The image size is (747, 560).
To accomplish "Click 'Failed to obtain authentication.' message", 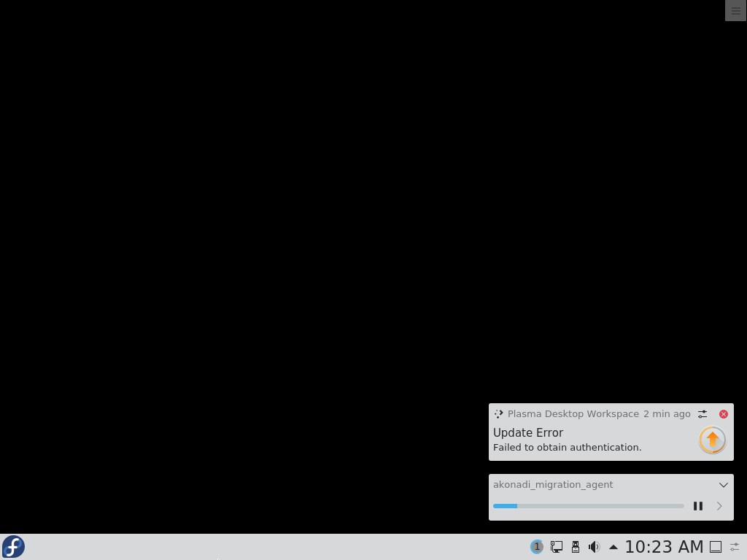I will 567,448.
